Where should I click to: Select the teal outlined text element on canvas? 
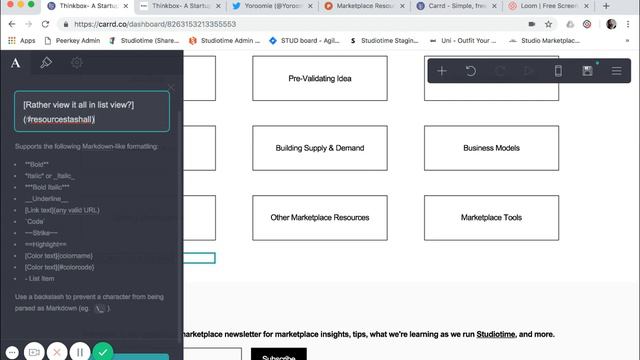199,258
